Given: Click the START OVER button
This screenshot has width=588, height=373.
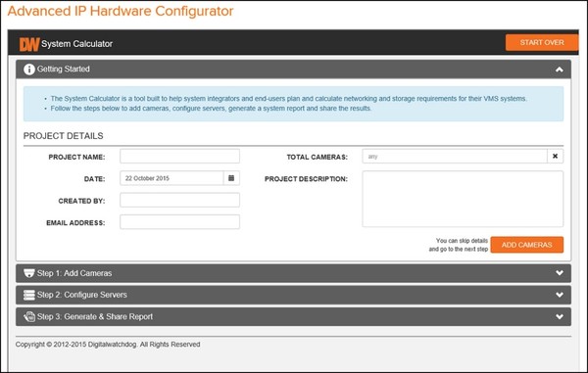Looking at the screenshot, I should click(x=542, y=42).
